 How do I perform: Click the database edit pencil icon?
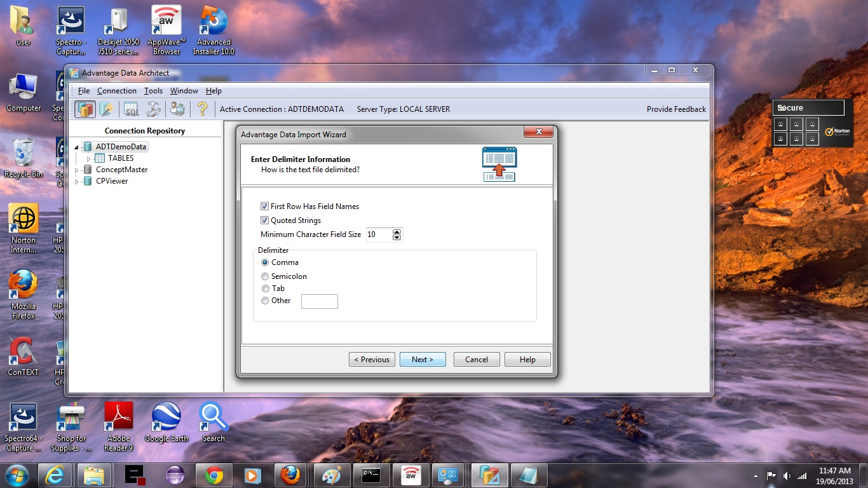point(106,109)
